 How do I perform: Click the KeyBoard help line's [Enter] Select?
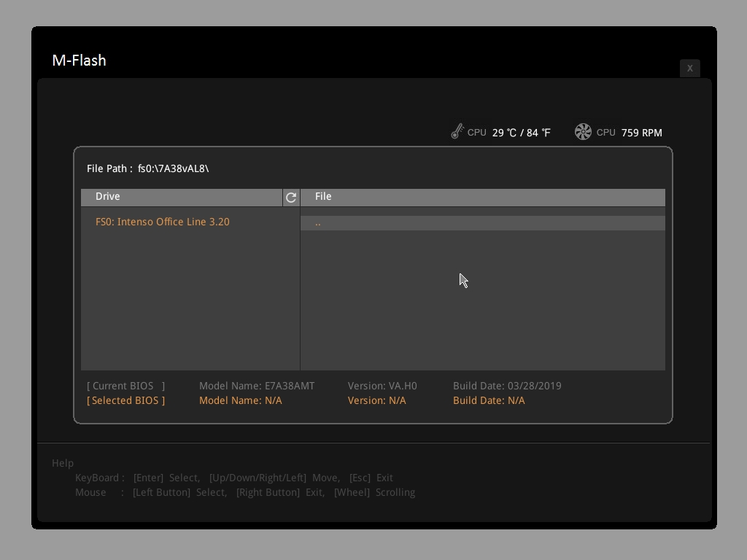pyautogui.click(x=166, y=478)
